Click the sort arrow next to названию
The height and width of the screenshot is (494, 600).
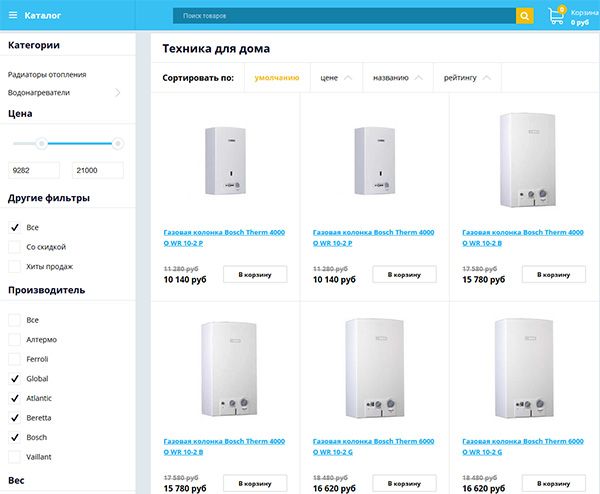click(418, 77)
